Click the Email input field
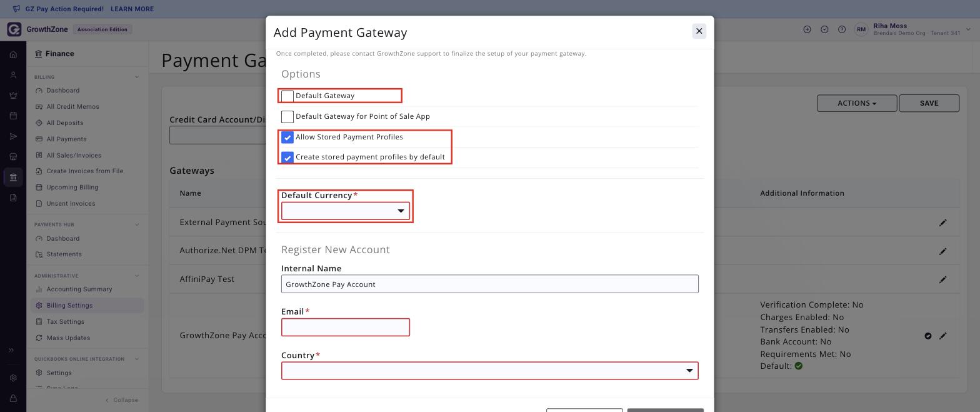Screen dimensions: 980x412 point(346,327)
